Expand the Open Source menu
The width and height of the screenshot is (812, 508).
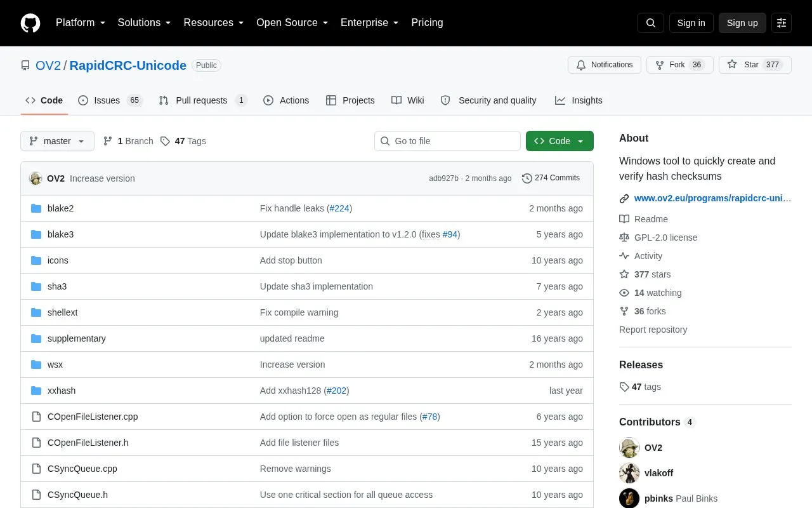(292, 23)
